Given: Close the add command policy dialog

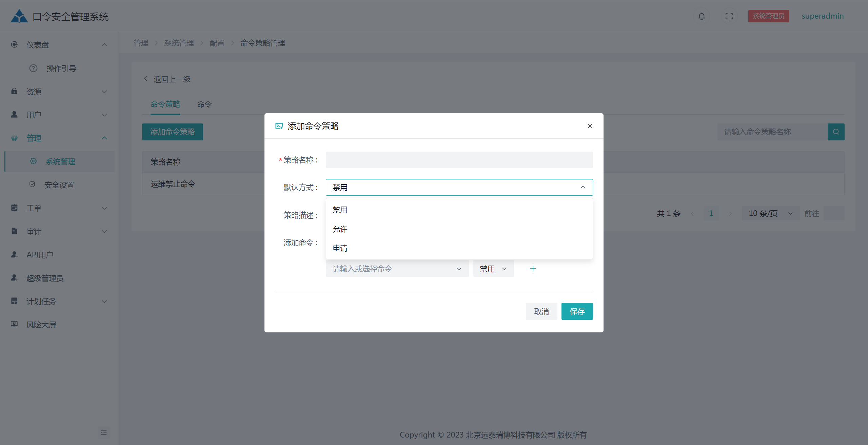Looking at the screenshot, I should [590, 126].
